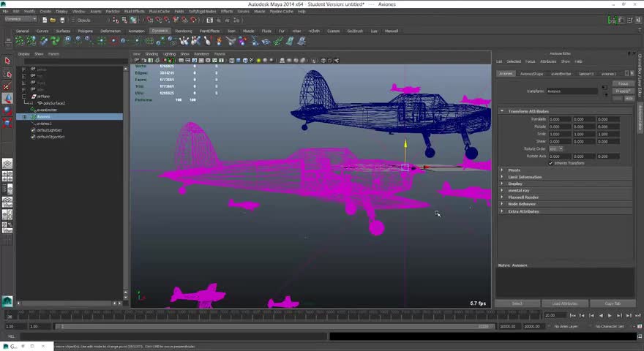Open the Rotate Order dropdown
644x351 pixels.
click(555, 148)
